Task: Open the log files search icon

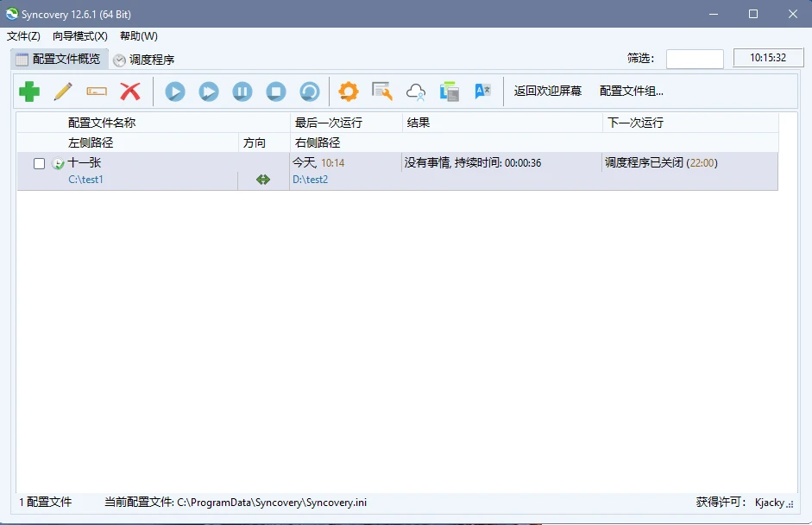Action: [x=382, y=92]
